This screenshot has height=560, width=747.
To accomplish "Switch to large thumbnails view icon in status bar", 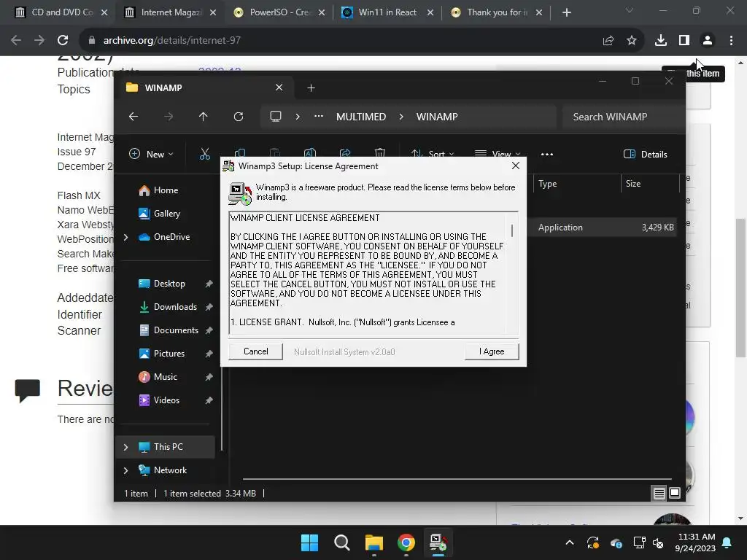I will [x=675, y=494].
